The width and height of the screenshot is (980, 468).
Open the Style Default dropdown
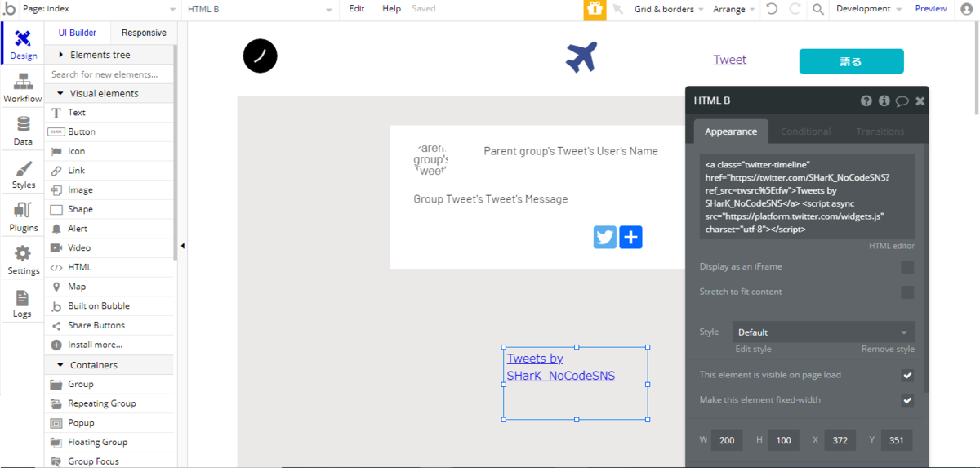pyautogui.click(x=823, y=332)
